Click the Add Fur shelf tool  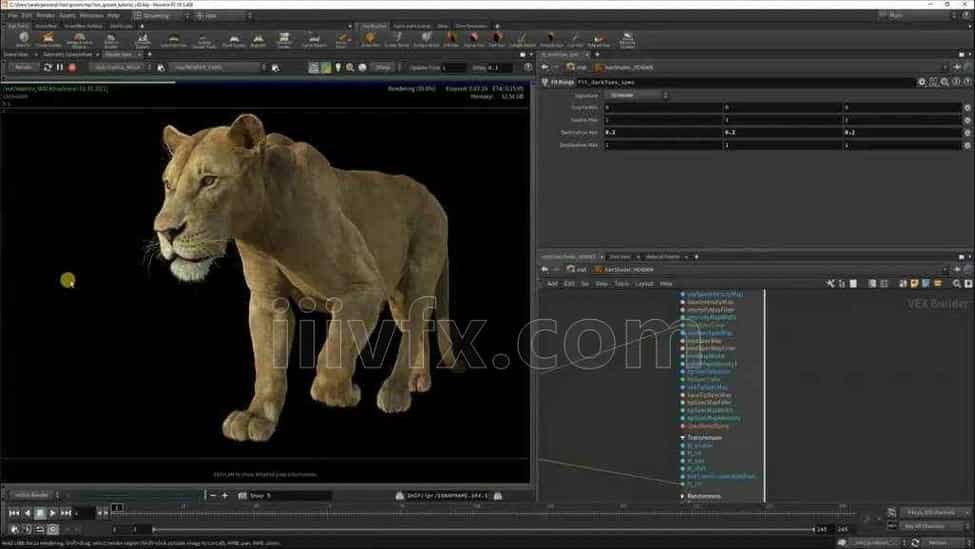coord(23,39)
